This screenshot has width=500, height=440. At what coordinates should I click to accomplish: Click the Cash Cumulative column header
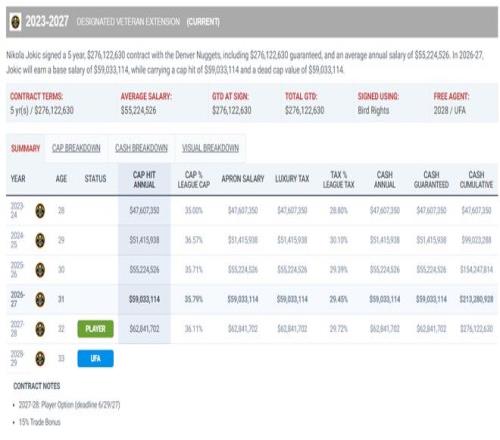click(476, 179)
